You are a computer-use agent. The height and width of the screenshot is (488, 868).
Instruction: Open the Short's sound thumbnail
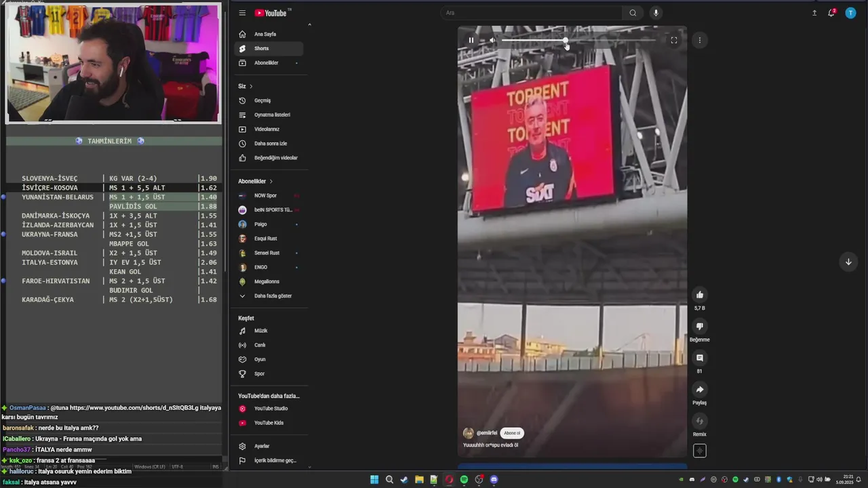[700, 451]
